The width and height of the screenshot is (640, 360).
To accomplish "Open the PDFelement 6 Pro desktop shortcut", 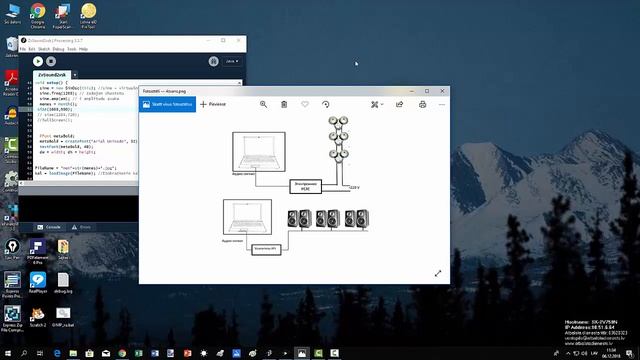I will (38, 252).
